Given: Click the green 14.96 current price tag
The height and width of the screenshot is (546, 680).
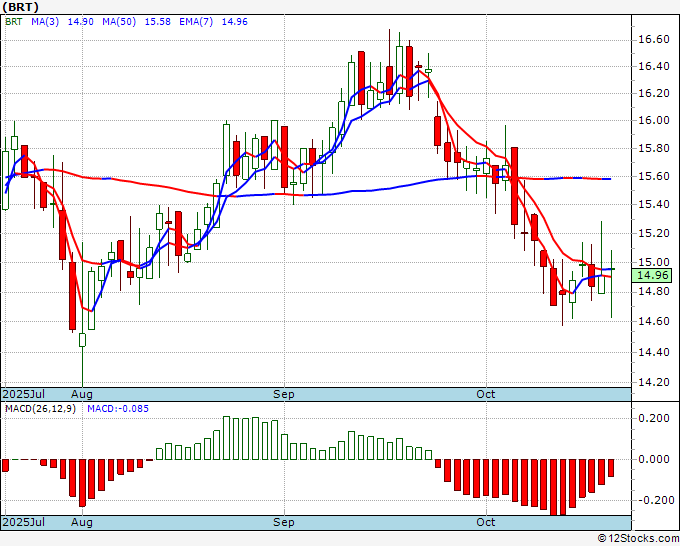Looking at the screenshot, I should click(652, 275).
